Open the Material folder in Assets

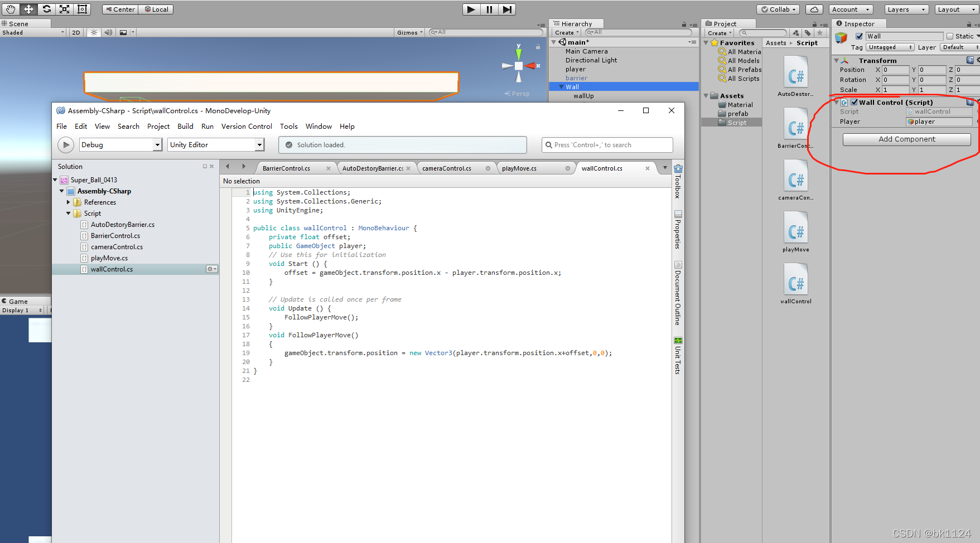pyautogui.click(x=736, y=105)
